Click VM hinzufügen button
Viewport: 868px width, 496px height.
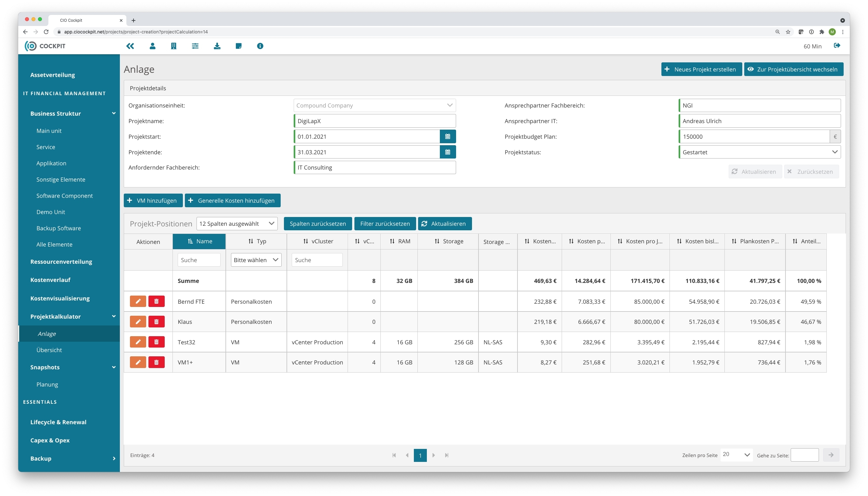tap(153, 200)
